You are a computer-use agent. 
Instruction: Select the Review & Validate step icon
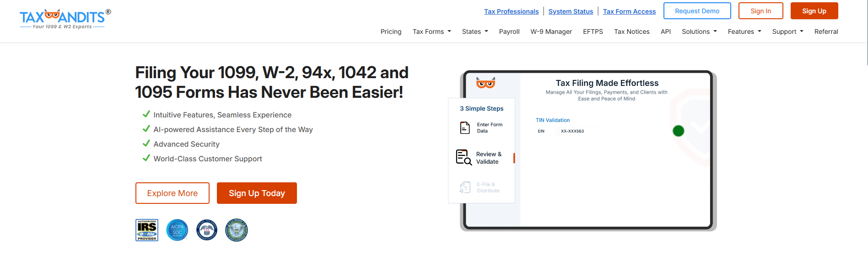click(464, 158)
